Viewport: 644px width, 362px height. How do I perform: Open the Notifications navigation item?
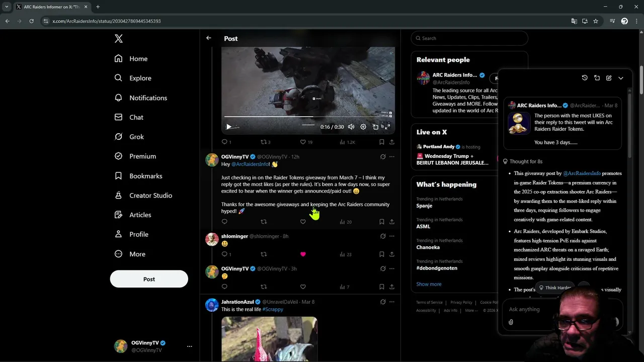(141, 98)
